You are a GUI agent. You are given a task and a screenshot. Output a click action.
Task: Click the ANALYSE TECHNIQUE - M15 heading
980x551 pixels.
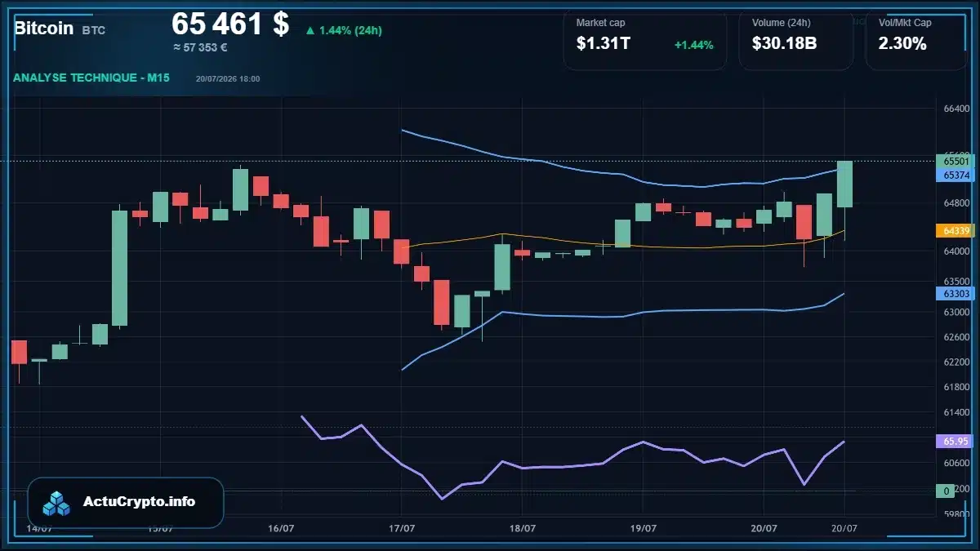(x=91, y=78)
